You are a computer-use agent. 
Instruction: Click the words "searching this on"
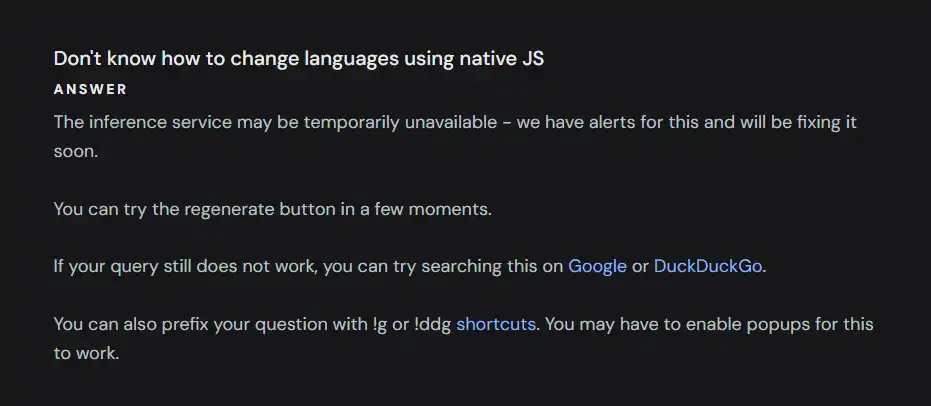pos(492,267)
